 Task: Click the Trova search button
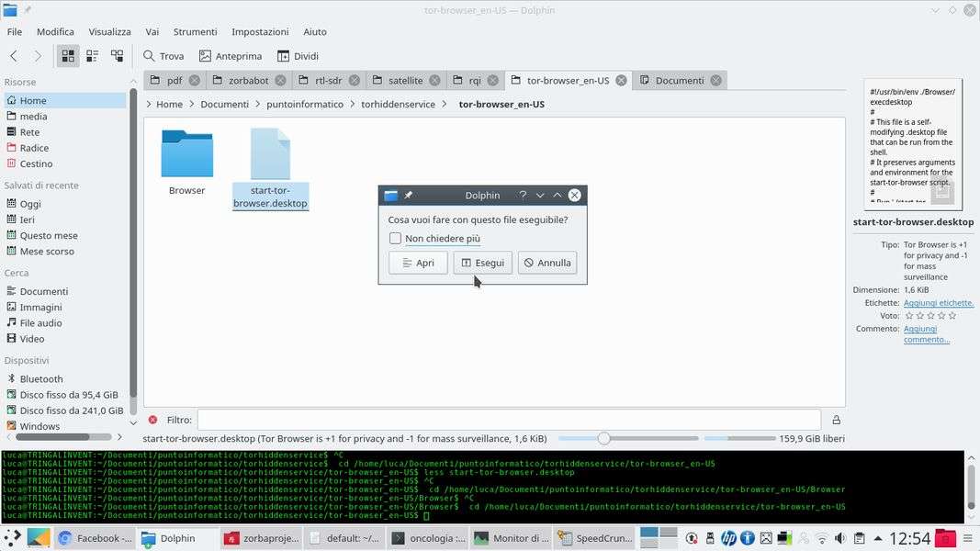point(163,56)
